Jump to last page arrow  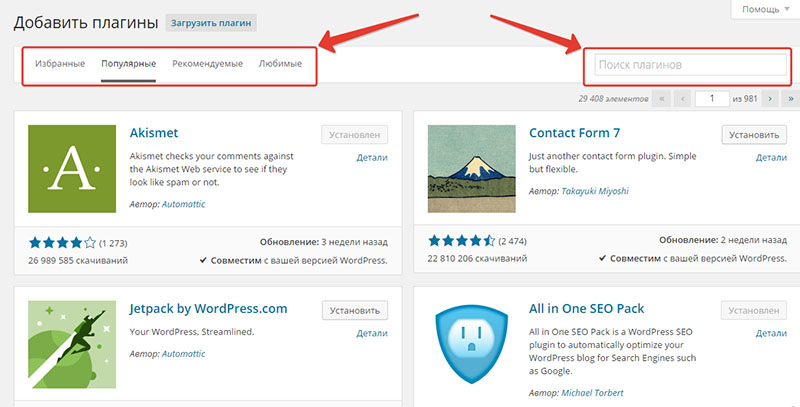point(791,98)
